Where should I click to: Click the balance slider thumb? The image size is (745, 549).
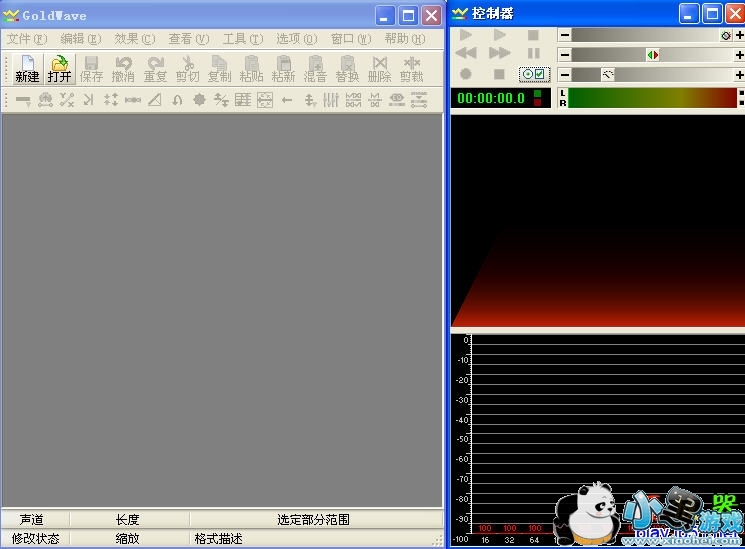pos(653,55)
